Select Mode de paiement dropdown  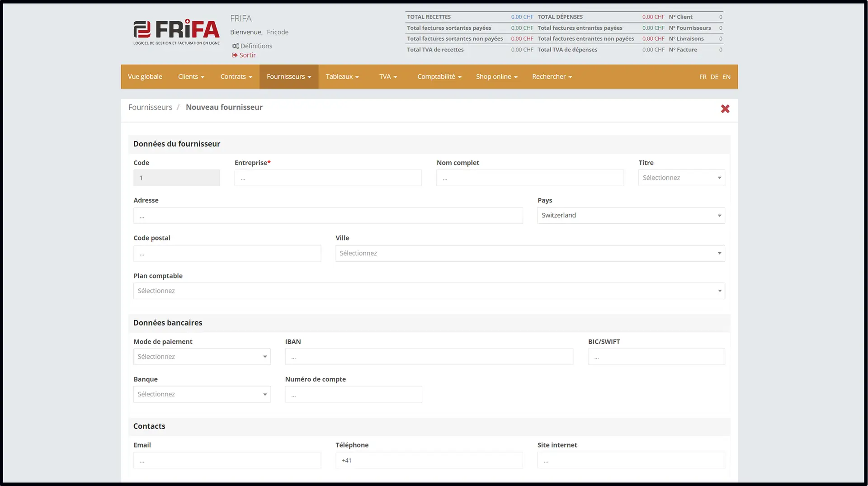202,357
